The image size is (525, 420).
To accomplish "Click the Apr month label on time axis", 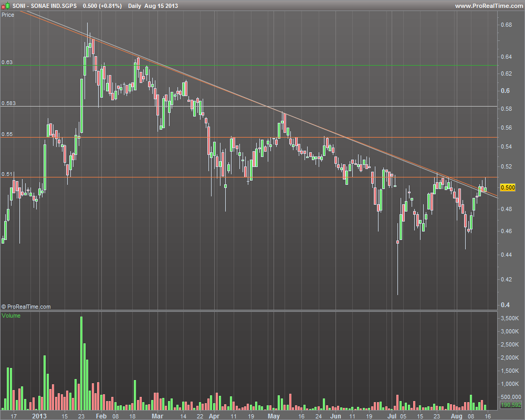I will 214,416.
